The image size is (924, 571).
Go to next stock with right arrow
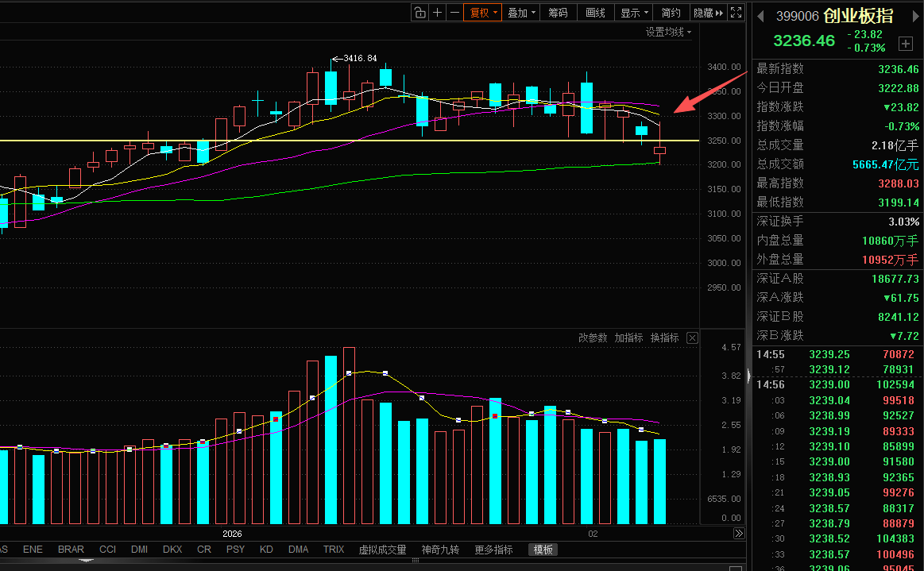915,17
